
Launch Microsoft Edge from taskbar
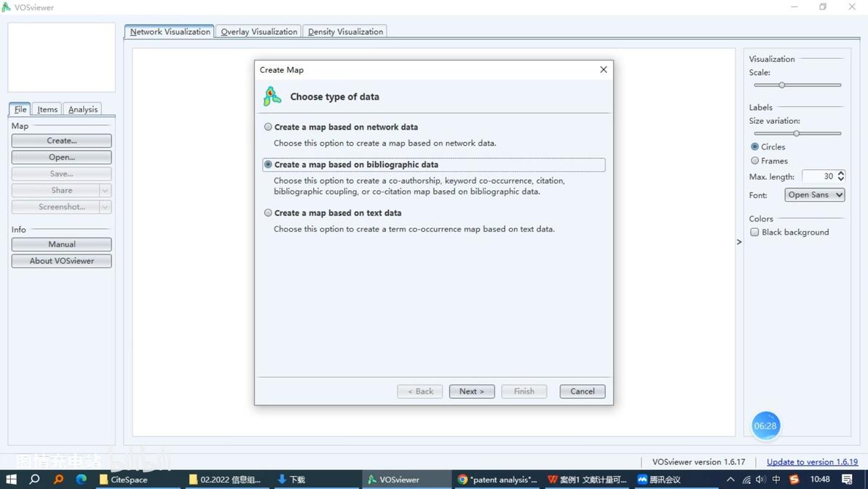point(82,480)
